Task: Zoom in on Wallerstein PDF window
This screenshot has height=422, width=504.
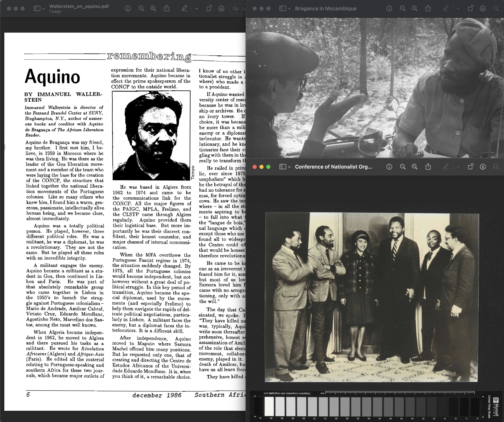Action: click(153, 9)
